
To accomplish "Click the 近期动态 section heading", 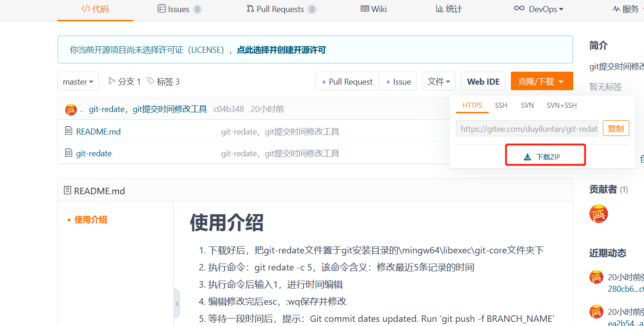I will [608, 253].
